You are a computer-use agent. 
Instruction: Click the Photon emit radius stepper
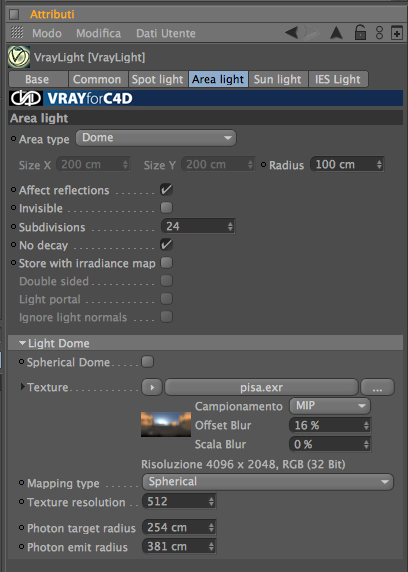point(211,546)
